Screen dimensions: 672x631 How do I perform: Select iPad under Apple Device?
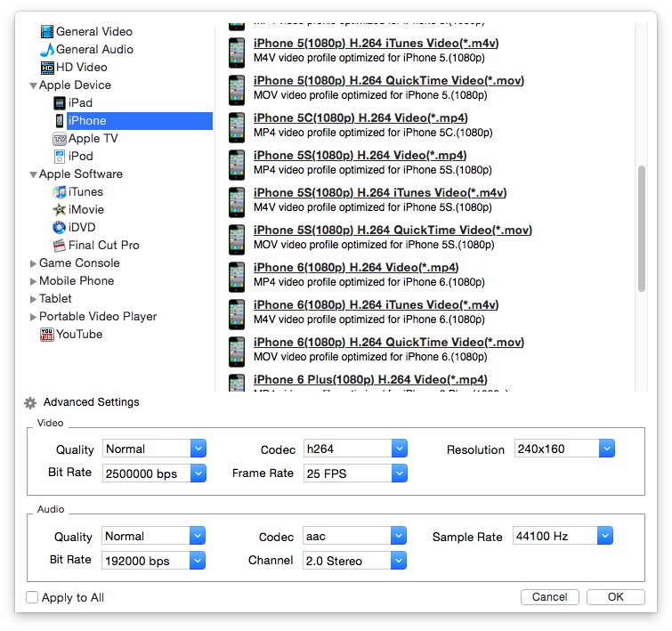80,103
